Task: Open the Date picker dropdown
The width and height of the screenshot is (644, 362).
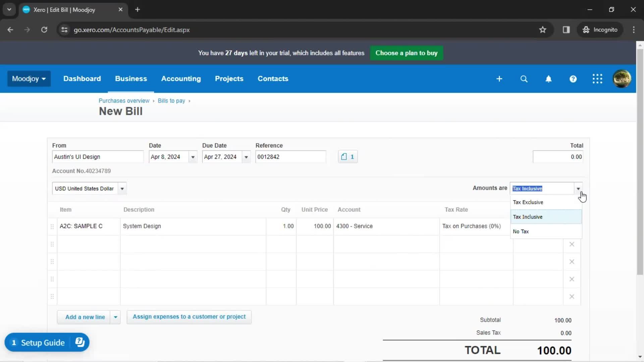Action: point(193,157)
